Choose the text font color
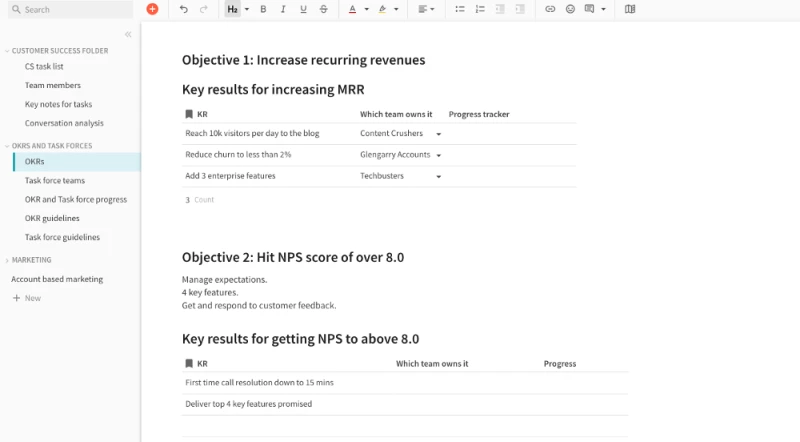Screen dimensions: 800x442 click(x=352, y=9)
